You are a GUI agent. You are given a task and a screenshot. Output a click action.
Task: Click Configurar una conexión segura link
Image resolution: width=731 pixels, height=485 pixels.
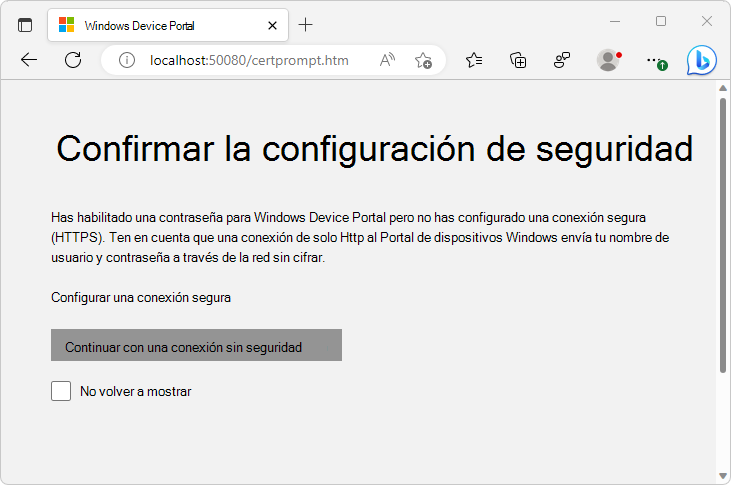[x=141, y=298]
